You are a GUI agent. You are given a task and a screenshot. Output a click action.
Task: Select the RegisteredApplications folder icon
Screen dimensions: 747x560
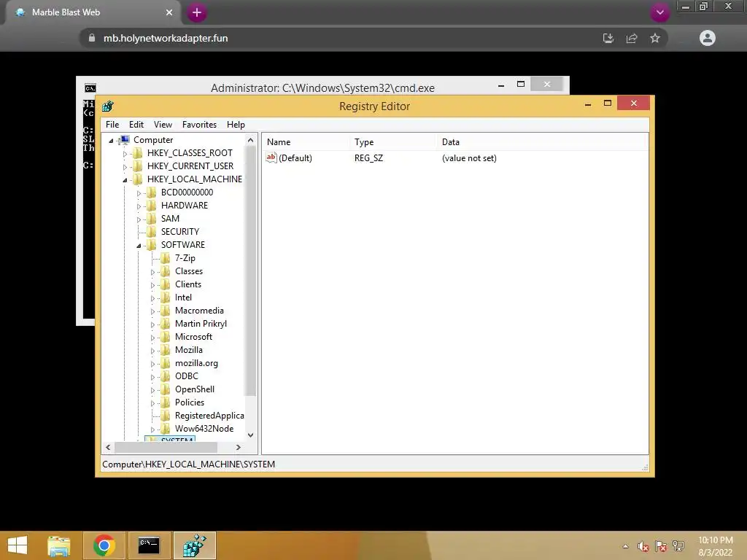(x=166, y=416)
